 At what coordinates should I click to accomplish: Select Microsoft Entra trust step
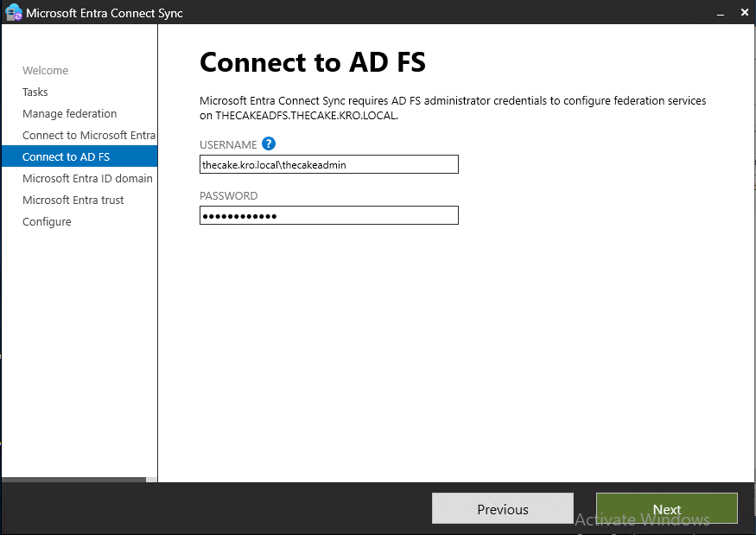73,201
